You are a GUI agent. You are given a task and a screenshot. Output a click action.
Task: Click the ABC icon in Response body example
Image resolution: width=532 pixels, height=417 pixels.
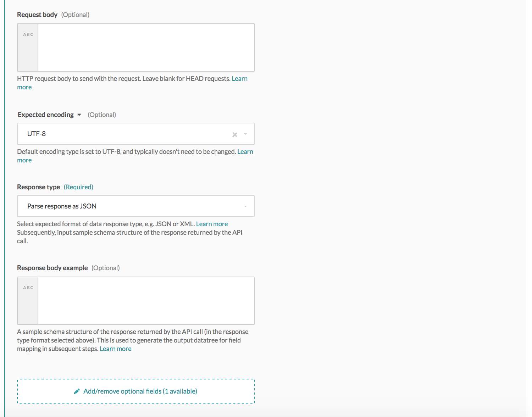pyautogui.click(x=28, y=288)
